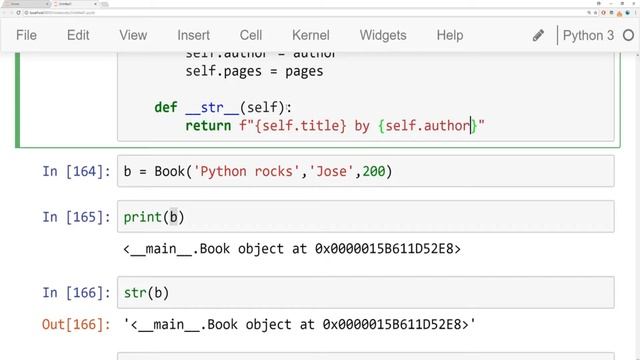
Task: Open the Help menu
Action: (450, 35)
